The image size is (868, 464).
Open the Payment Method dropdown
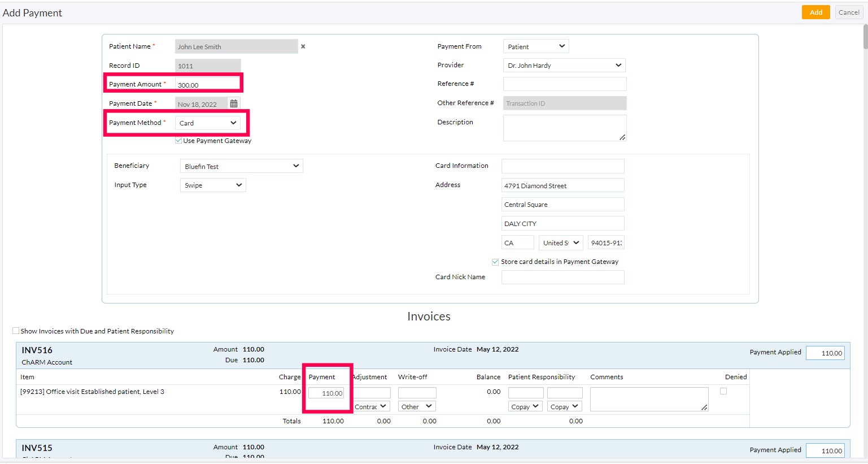click(x=207, y=123)
